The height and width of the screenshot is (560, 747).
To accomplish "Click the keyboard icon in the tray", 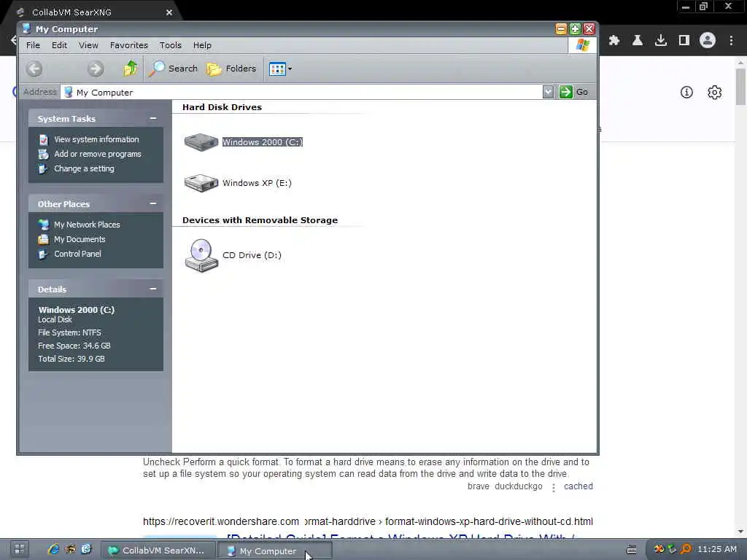I will tap(632, 550).
